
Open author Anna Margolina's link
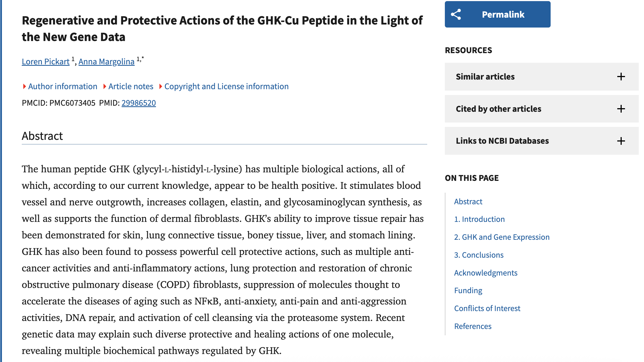tap(106, 62)
